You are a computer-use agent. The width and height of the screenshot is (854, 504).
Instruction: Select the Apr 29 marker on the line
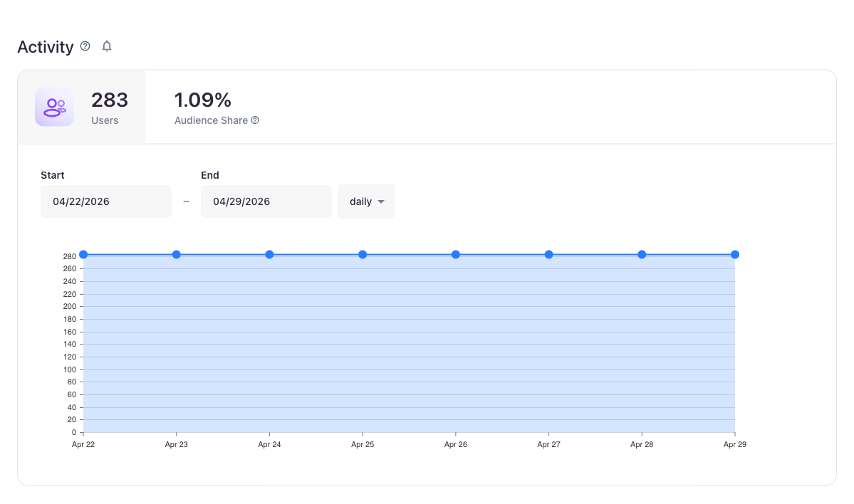[735, 254]
